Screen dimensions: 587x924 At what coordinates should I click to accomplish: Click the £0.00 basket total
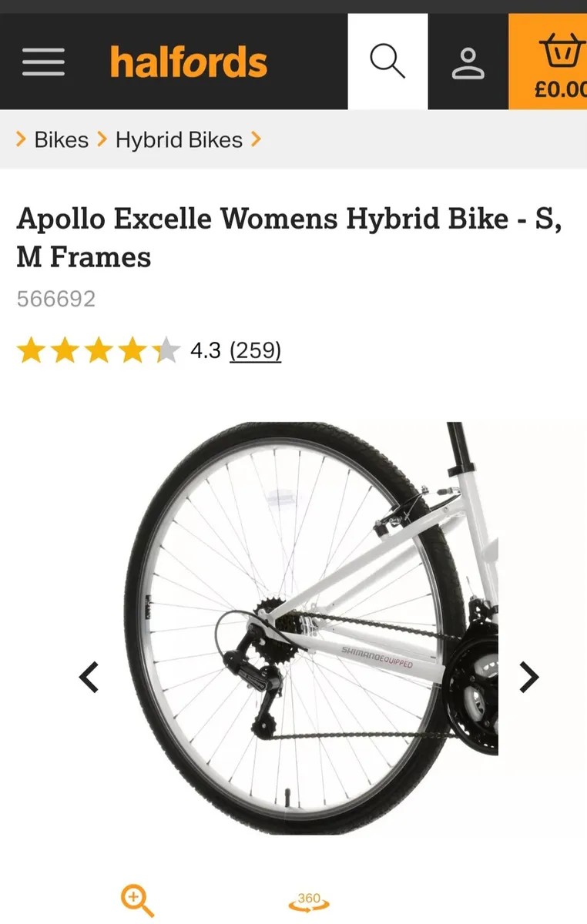click(561, 90)
